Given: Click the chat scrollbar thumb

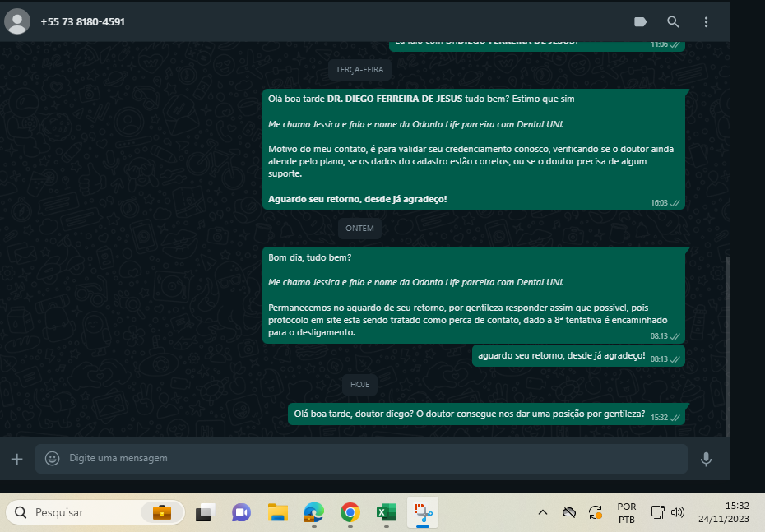Looking at the screenshot, I should tap(727, 346).
